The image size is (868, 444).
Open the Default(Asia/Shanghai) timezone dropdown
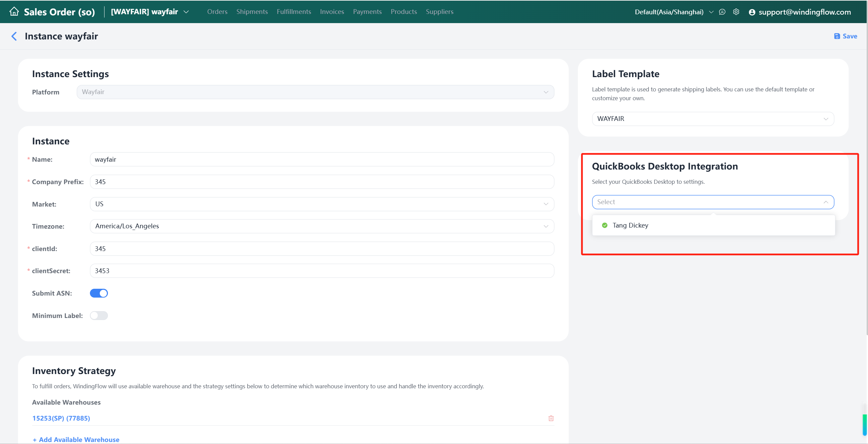point(674,12)
